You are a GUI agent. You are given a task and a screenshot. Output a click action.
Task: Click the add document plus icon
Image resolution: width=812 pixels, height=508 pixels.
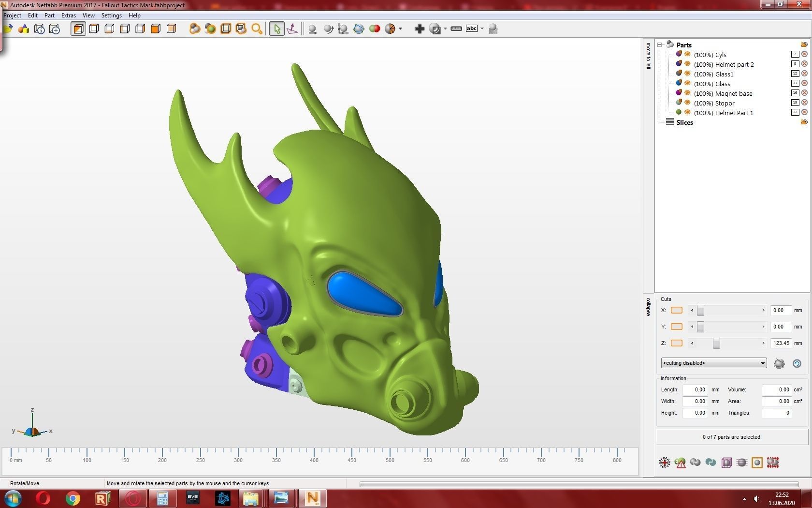(55, 29)
